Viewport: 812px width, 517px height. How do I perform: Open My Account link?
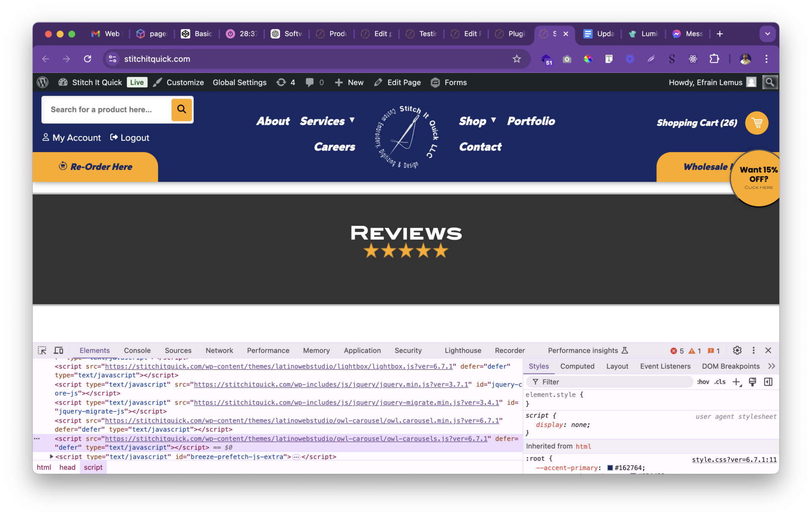71,138
